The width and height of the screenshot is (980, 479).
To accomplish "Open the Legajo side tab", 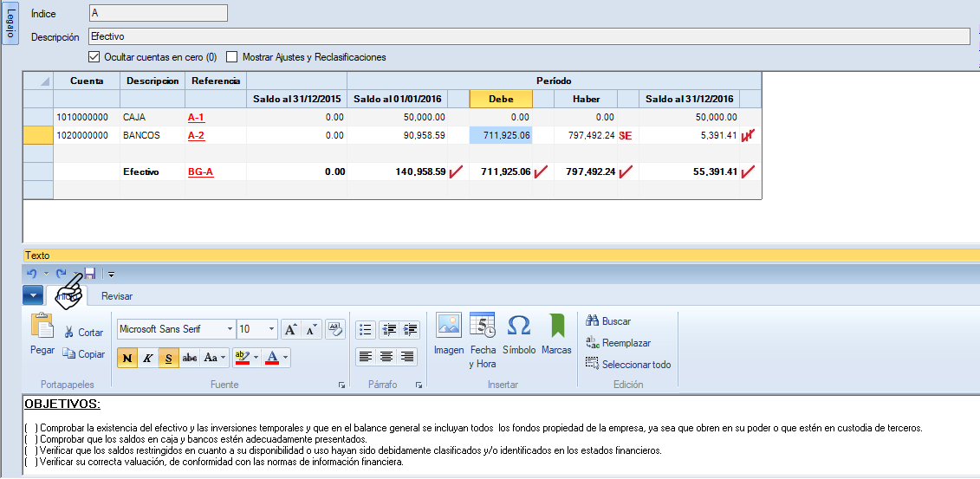I will (x=10, y=23).
